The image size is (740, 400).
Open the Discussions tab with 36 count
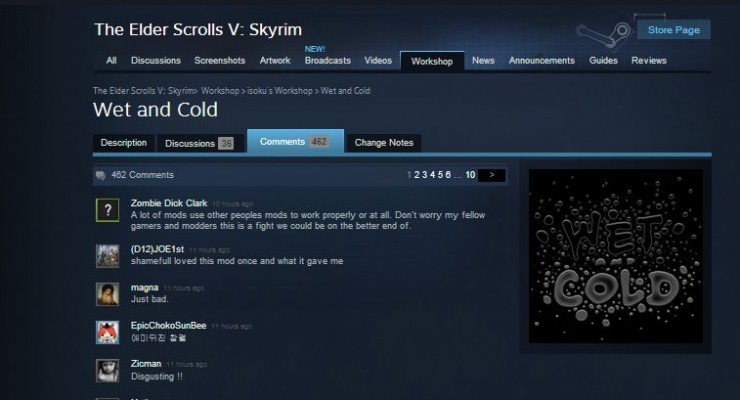(x=199, y=143)
